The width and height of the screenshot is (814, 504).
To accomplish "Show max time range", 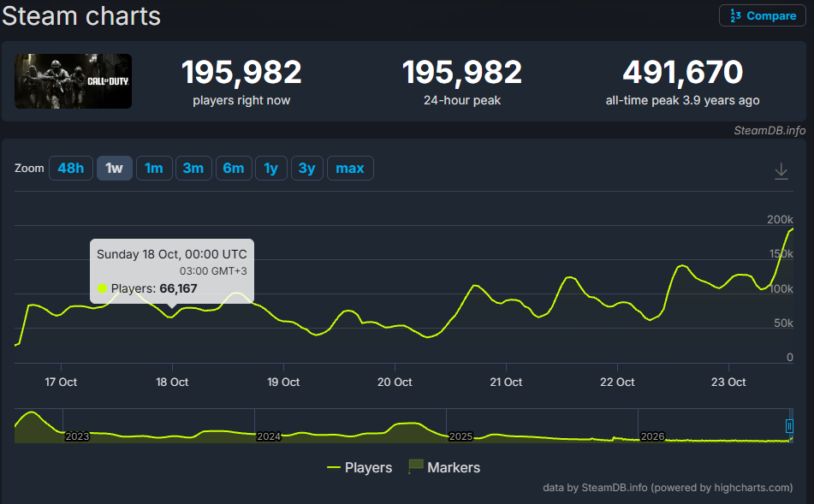I will [x=350, y=169].
